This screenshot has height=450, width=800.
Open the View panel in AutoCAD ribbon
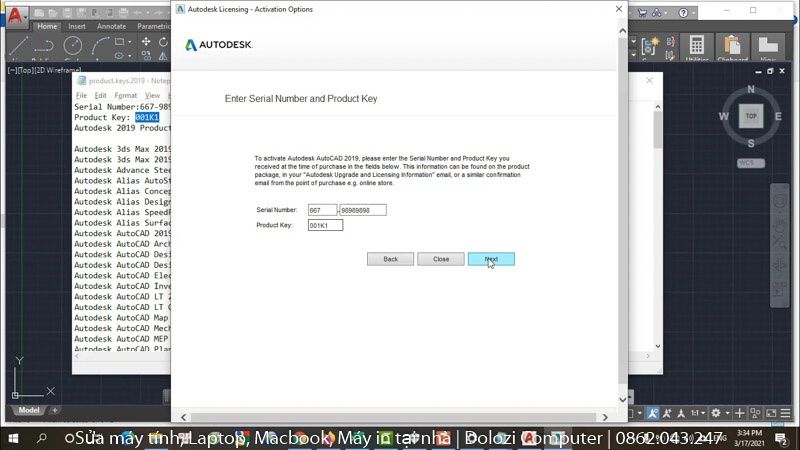pos(768,47)
